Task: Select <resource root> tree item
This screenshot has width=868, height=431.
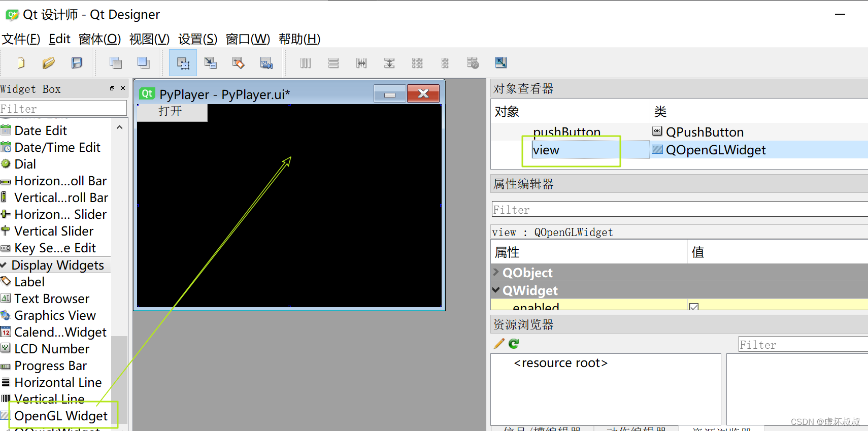Action: [560, 363]
